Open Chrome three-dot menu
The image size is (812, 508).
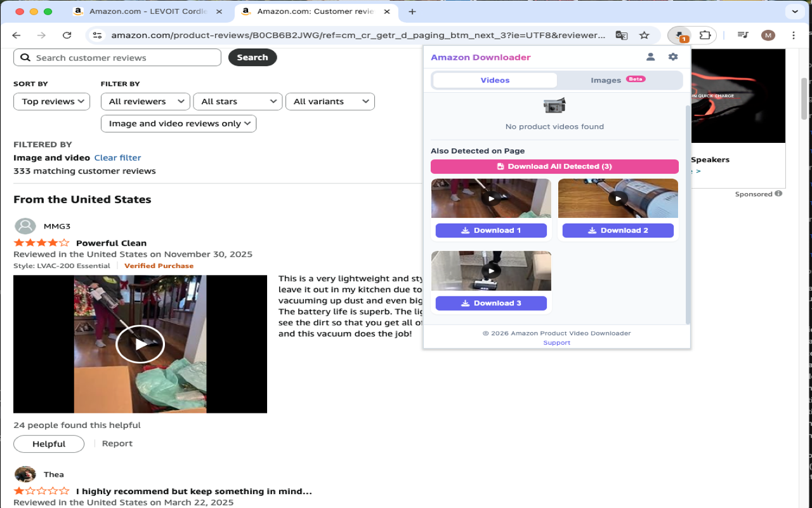tap(794, 36)
